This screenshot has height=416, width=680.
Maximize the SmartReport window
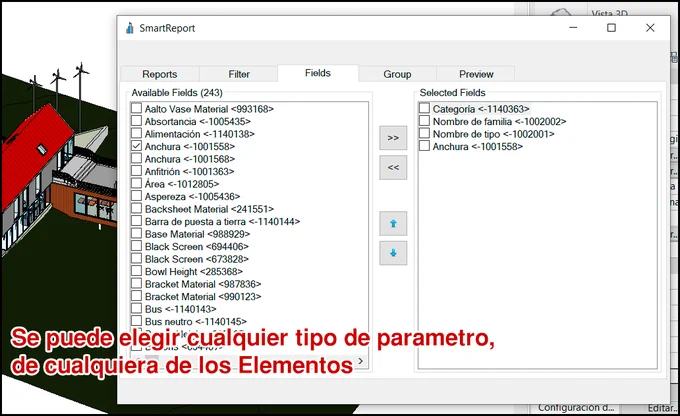pyautogui.click(x=611, y=28)
